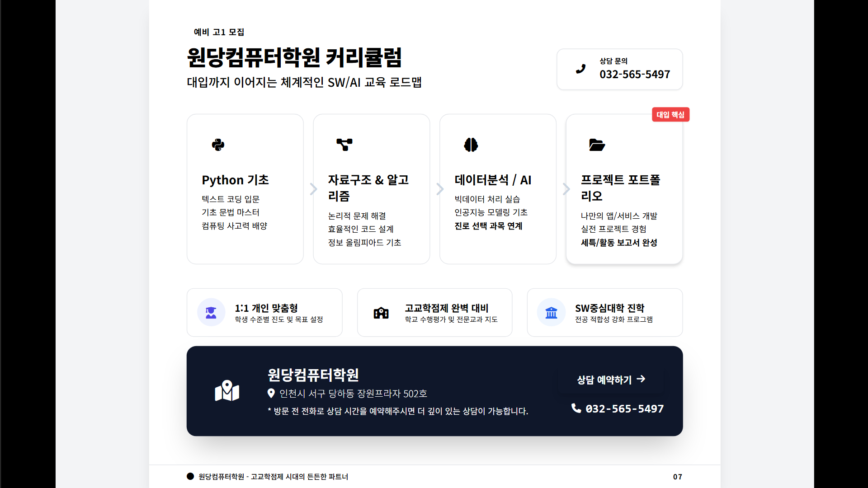
Task: Click the map with pin icon
Action: click(227, 391)
